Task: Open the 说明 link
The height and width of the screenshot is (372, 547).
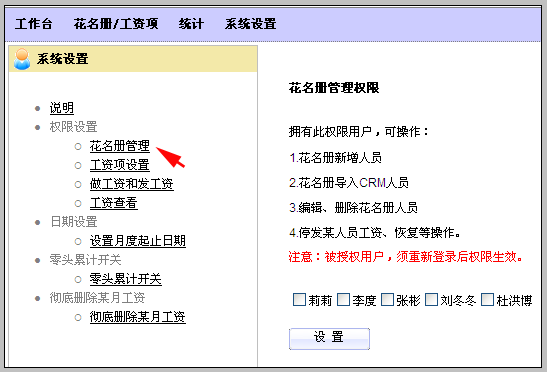Action: 61,108
